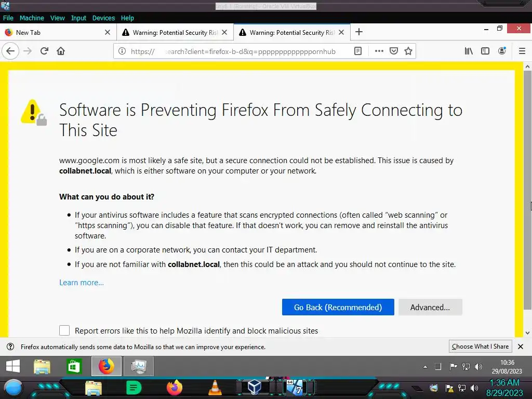Show hidden guest tray icons arrow
The height and width of the screenshot is (399, 532).
pos(425,367)
